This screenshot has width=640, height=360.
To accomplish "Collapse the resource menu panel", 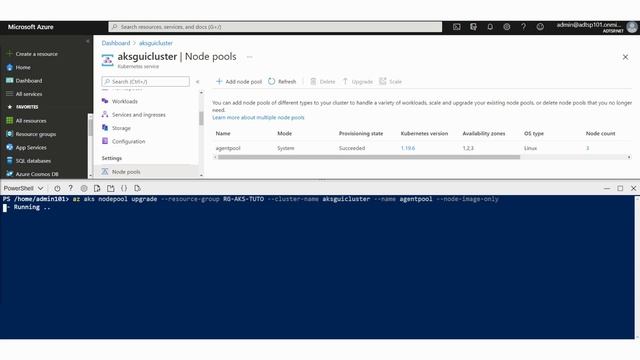I will point(198,82).
